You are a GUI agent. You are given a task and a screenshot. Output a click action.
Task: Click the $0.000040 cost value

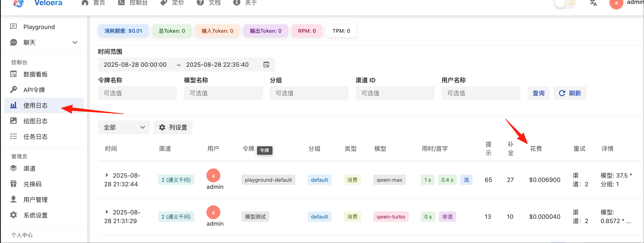(544, 217)
